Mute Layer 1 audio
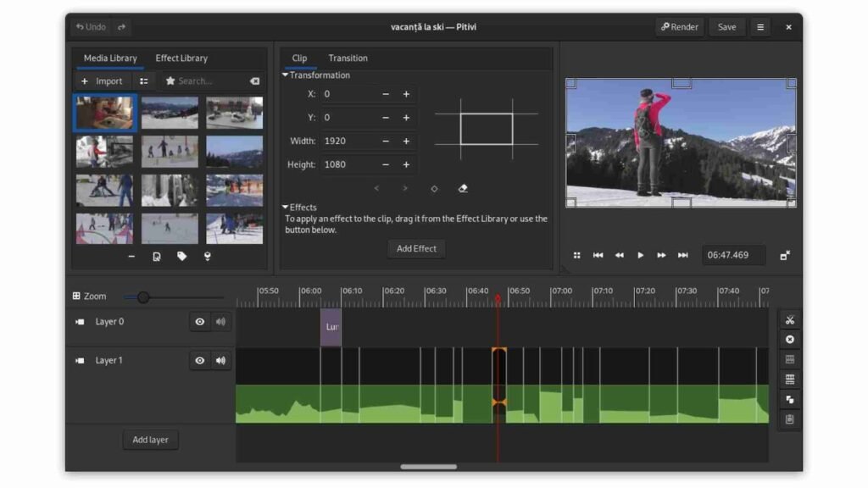 pos(221,361)
